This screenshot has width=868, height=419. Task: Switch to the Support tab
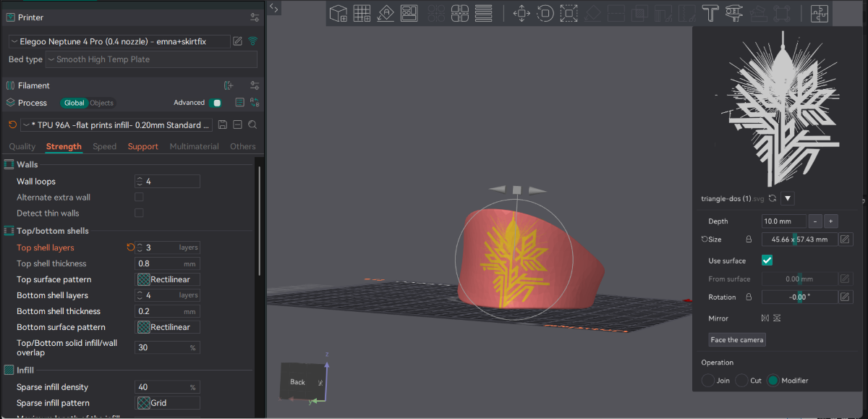(142, 146)
